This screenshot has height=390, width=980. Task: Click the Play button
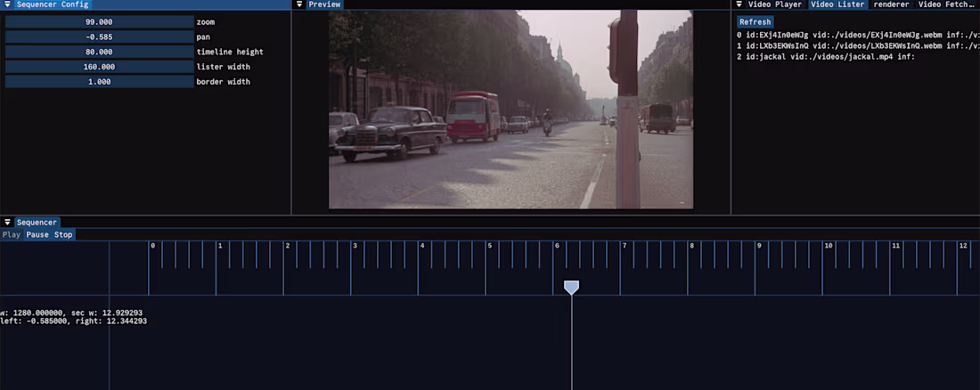[12, 235]
